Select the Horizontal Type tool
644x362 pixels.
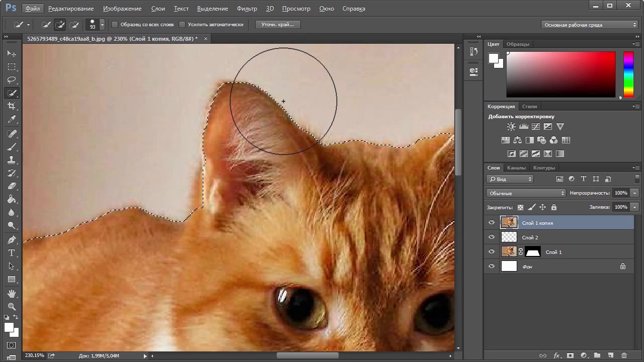point(12,253)
